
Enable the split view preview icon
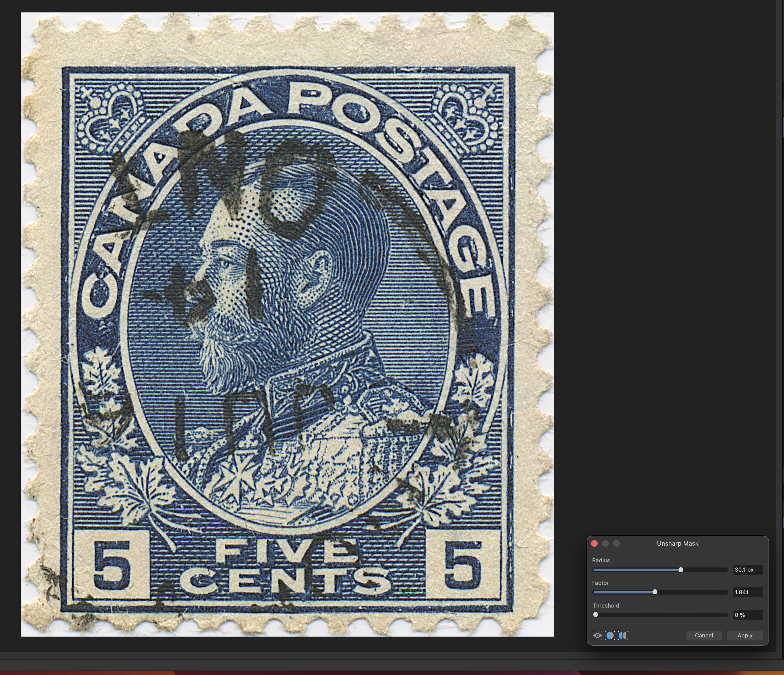point(610,635)
